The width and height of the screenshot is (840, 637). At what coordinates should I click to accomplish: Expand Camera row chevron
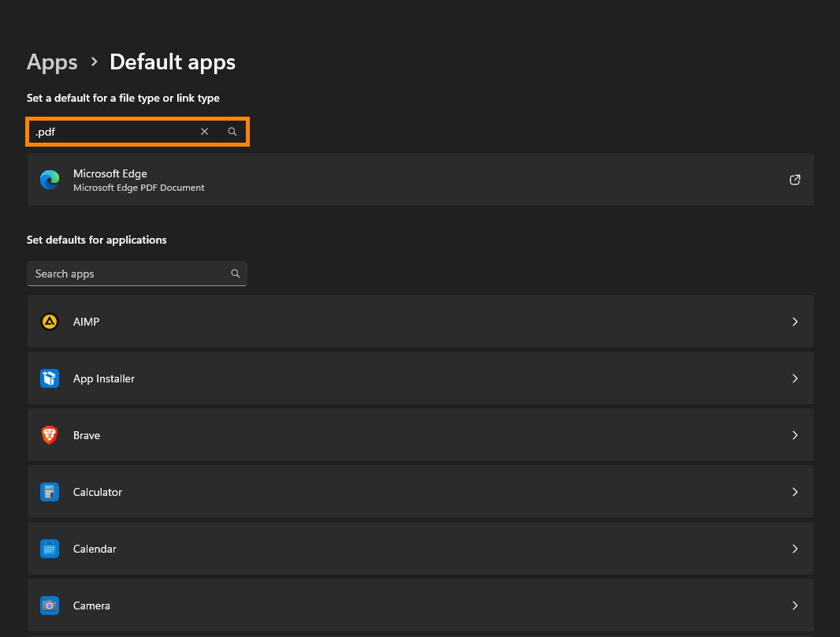click(795, 605)
